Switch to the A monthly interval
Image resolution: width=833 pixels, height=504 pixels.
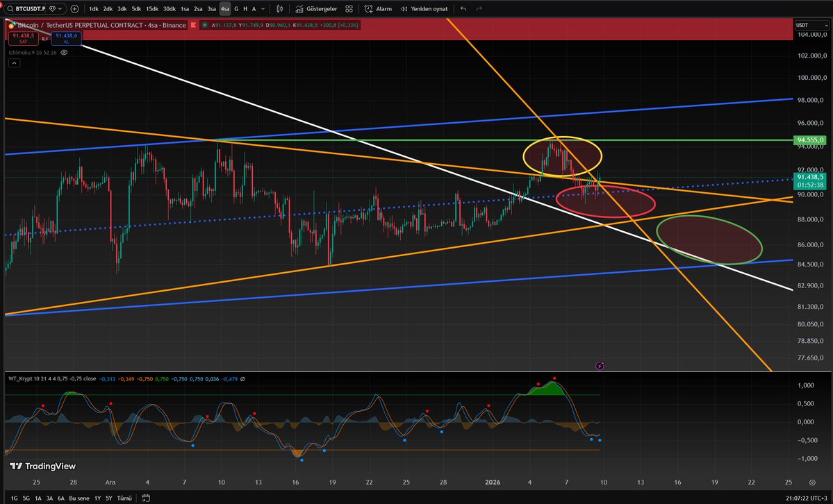point(254,9)
